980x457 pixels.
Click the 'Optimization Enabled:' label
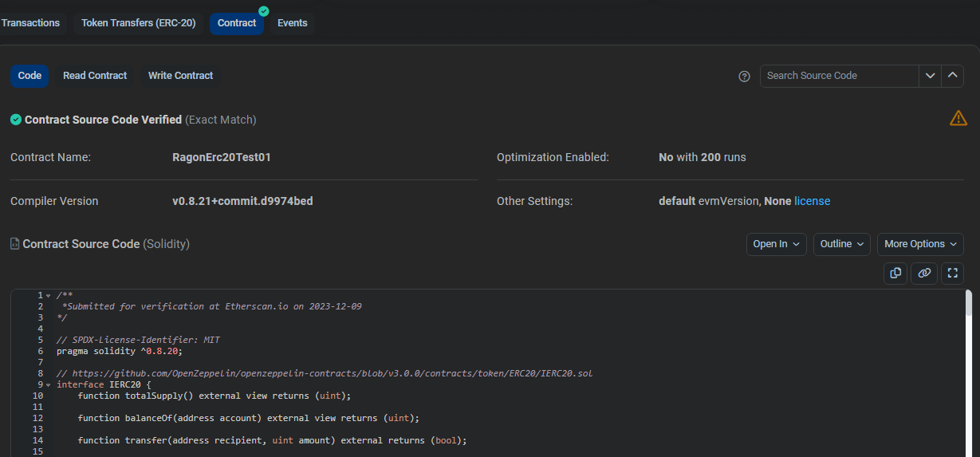553,157
